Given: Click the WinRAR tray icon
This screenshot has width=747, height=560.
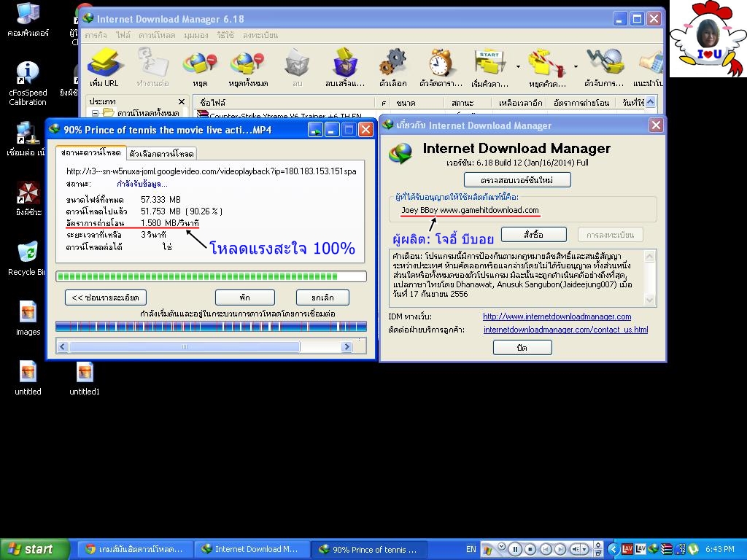Looking at the screenshot, I should (x=667, y=549).
